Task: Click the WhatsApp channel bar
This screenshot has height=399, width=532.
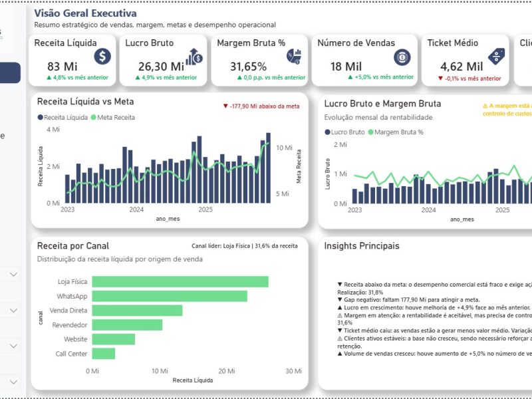Action: click(x=170, y=296)
